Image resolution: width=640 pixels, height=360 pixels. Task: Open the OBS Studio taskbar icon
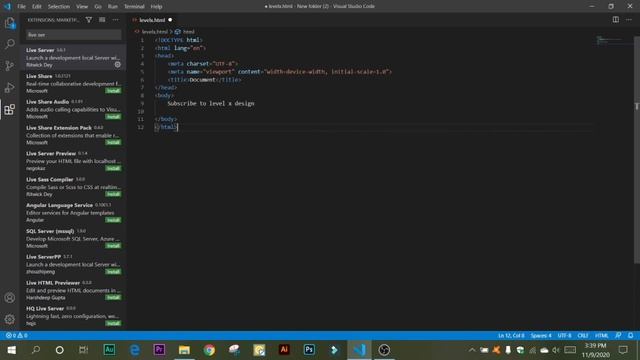[x=384, y=350]
